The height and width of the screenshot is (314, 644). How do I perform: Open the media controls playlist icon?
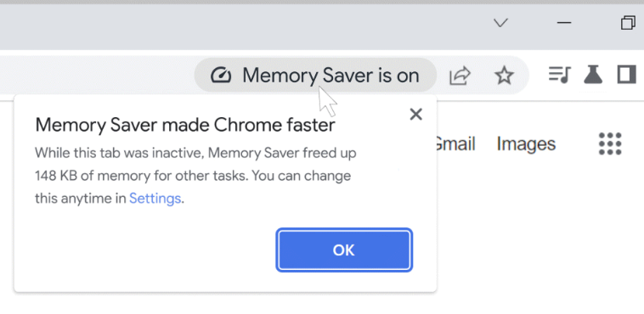[x=559, y=76]
